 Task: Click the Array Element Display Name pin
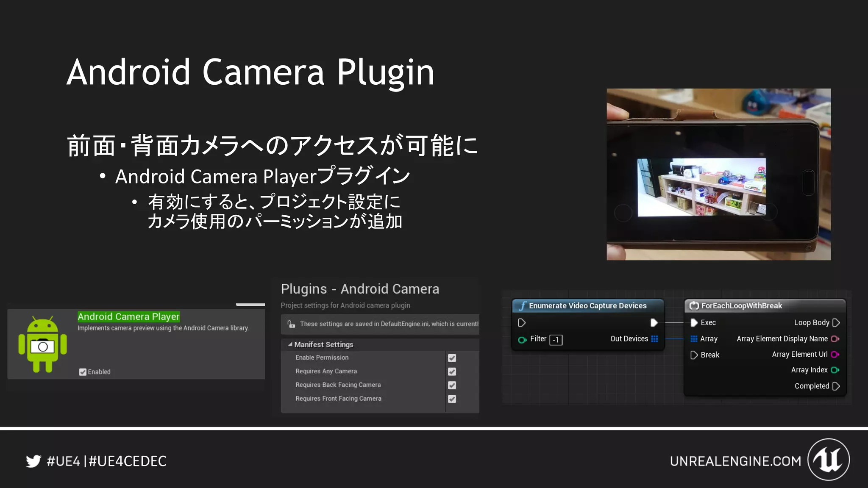[x=835, y=338]
